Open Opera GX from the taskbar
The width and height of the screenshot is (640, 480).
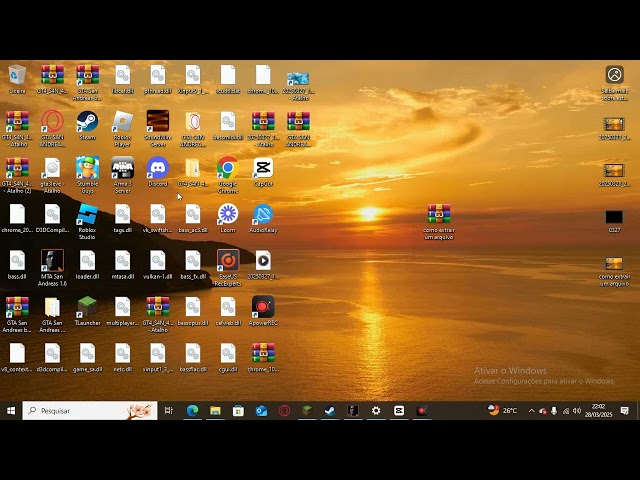284,411
